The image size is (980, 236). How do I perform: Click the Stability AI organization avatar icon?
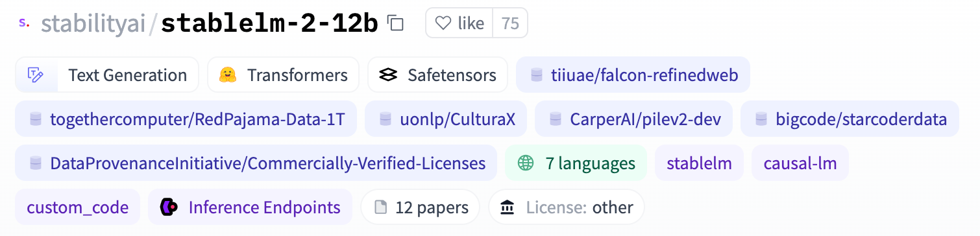click(x=24, y=23)
